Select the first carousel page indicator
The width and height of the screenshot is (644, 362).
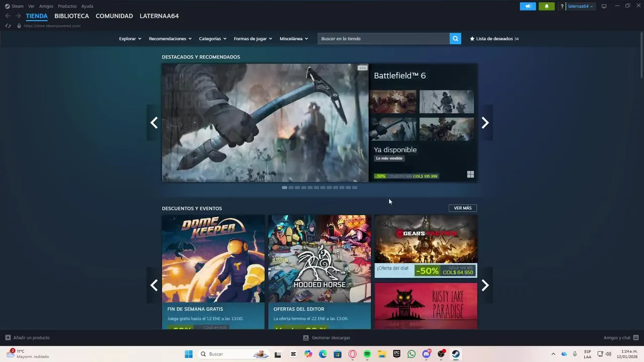(x=284, y=188)
